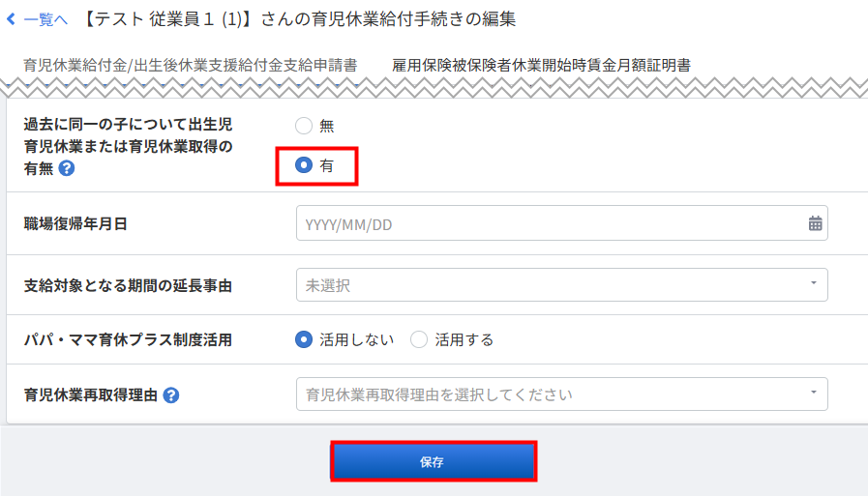Click the back chevron arrow icon

pyautogui.click(x=11, y=19)
